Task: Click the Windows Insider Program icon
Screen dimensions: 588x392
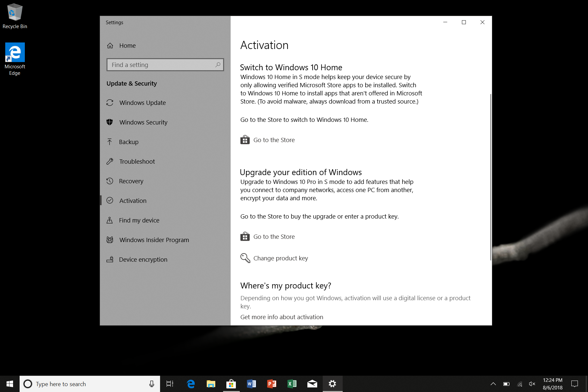Action: click(110, 240)
